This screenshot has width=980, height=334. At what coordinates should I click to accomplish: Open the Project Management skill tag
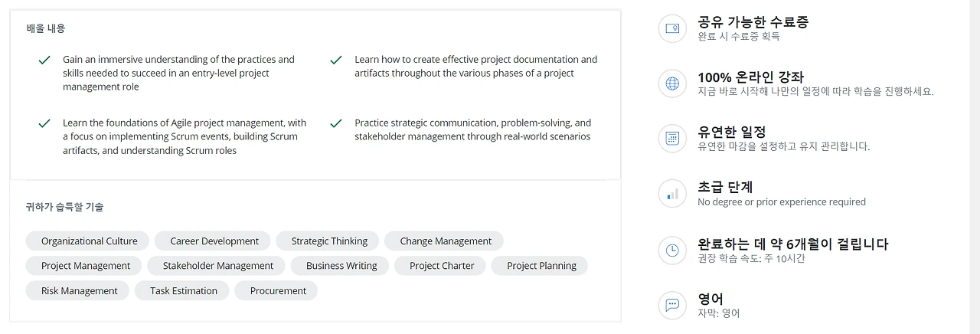(x=86, y=266)
